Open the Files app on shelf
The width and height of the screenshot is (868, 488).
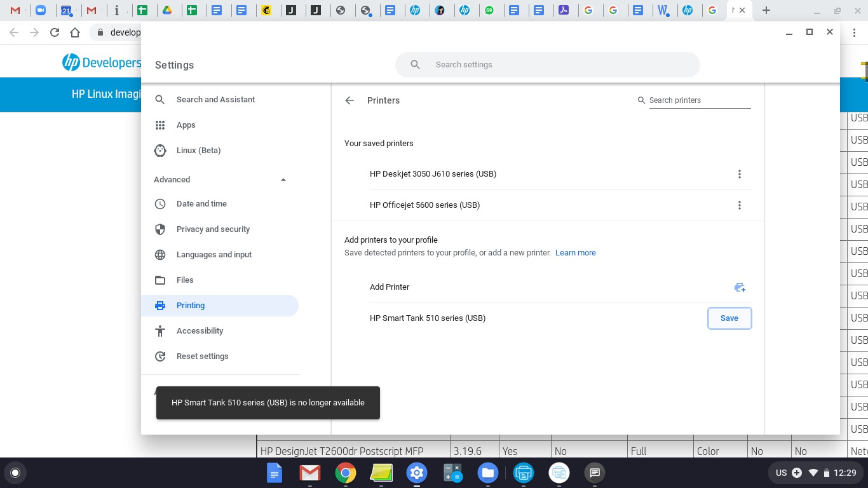pos(488,473)
